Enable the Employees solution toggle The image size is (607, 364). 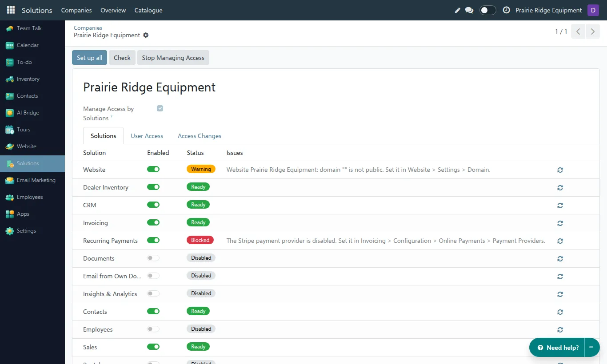[x=153, y=329]
